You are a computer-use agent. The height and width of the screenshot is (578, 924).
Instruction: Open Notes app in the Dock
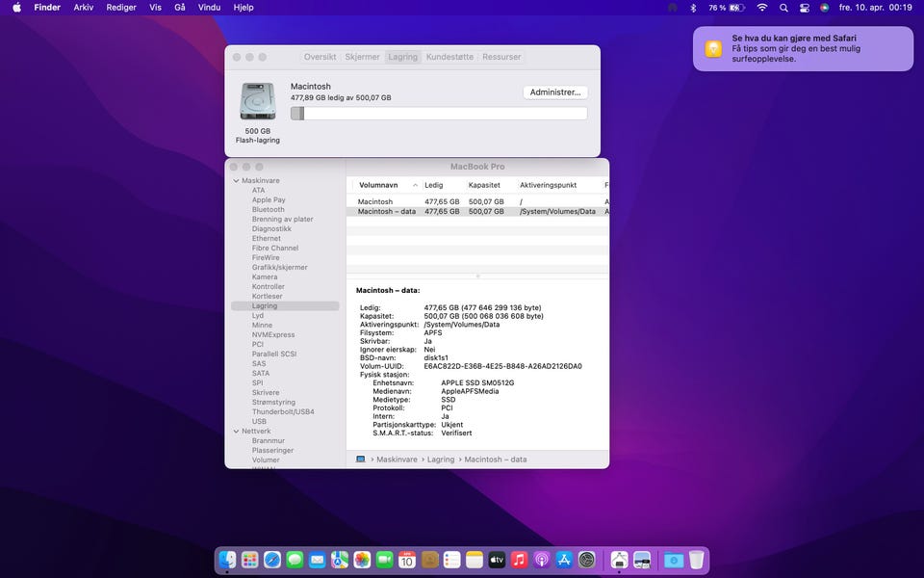pos(475,559)
